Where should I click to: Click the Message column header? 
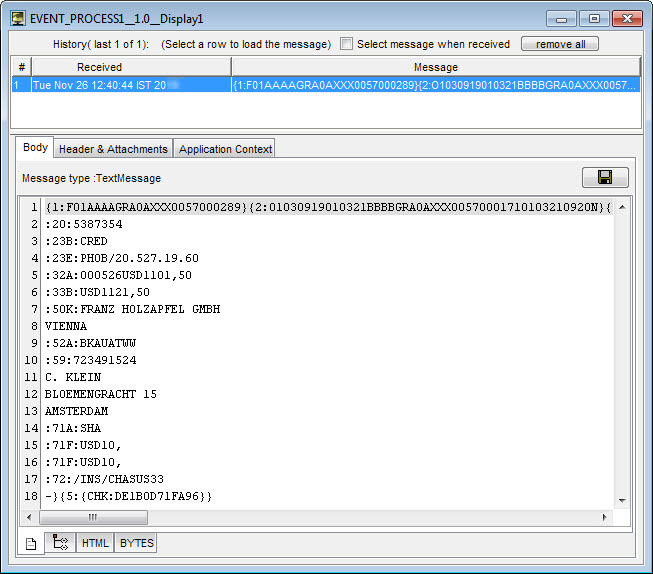coord(435,67)
